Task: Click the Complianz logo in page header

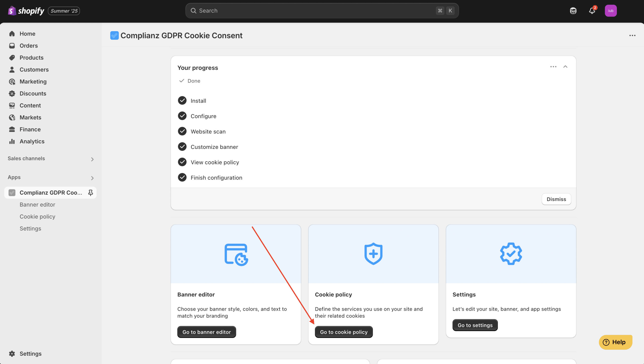Action: (114, 35)
